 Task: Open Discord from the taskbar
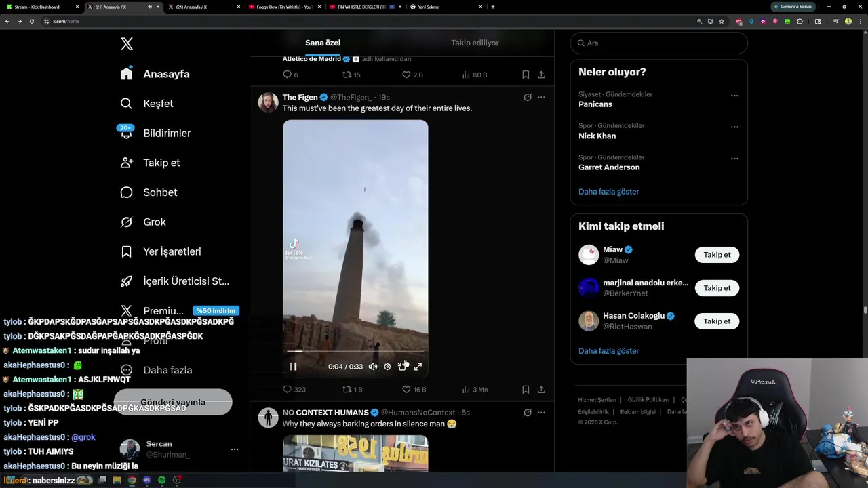click(x=146, y=480)
